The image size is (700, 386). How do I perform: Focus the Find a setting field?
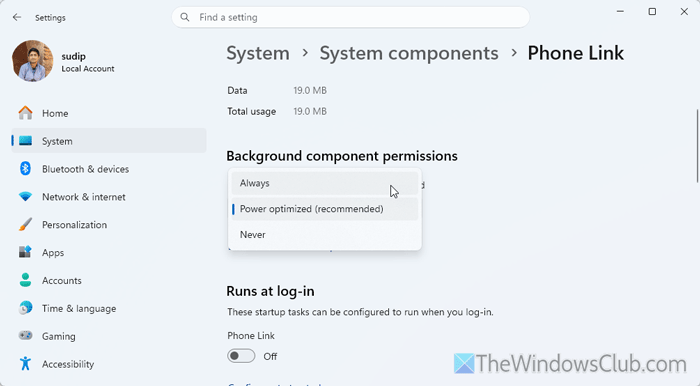350,17
